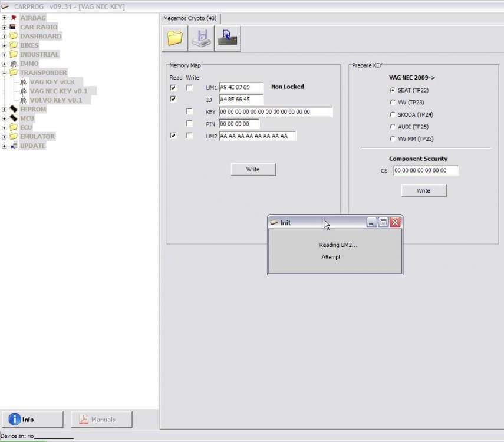The height and width of the screenshot is (442, 504).
Task: Click Write button in Memory Map panel
Action: 253,169
